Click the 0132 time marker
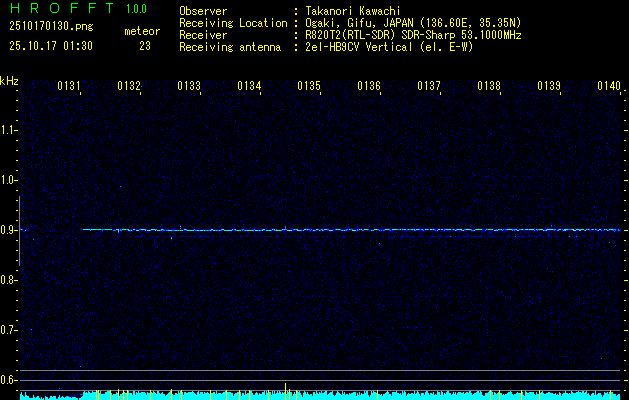Viewport: 629px width, 400px height. (x=129, y=86)
